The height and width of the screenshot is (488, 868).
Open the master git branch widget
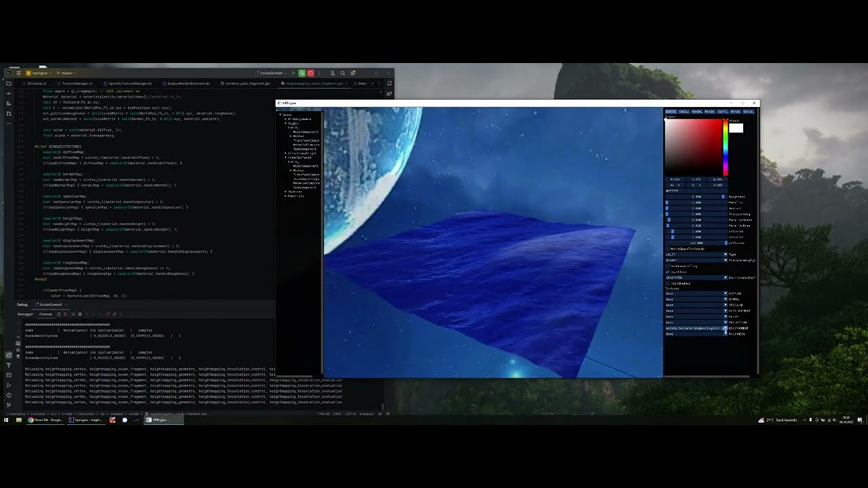pos(66,73)
